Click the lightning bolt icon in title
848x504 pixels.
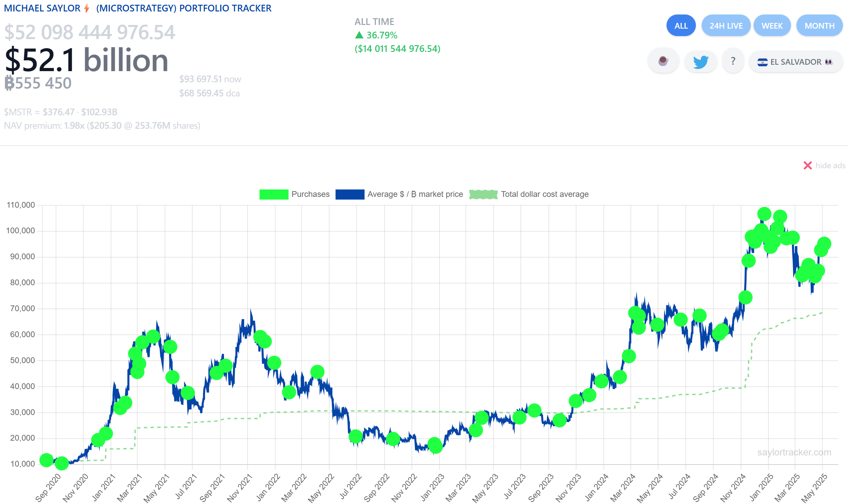[x=87, y=8]
